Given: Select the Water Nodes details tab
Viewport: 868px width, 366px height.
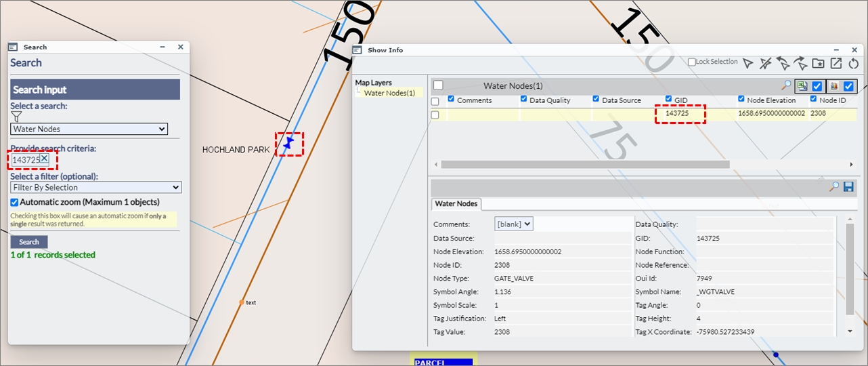Looking at the screenshot, I should pyautogui.click(x=456, y=203).
